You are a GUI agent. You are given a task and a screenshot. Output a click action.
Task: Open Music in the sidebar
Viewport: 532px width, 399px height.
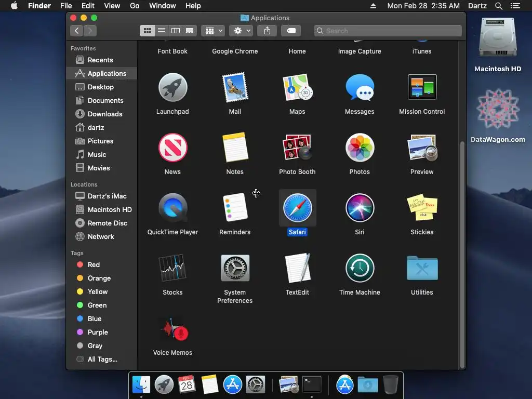pyautogui.click(x=101, y=155)
